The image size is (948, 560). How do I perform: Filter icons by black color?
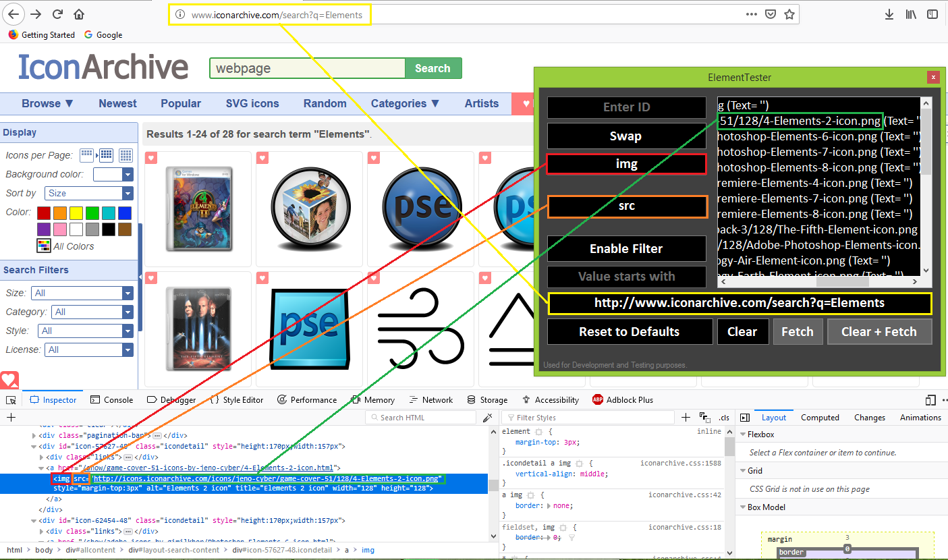pos(109,229)
